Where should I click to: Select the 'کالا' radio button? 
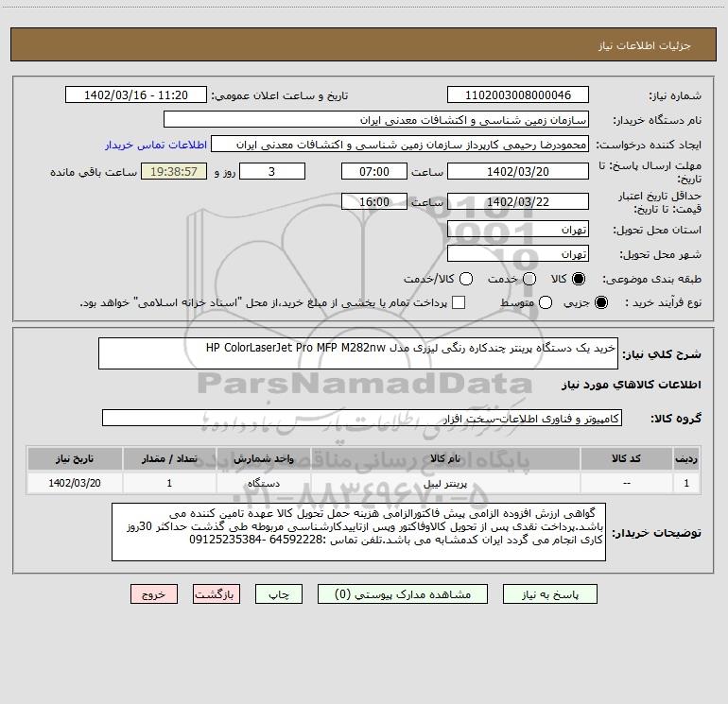(x=579, y=279)
